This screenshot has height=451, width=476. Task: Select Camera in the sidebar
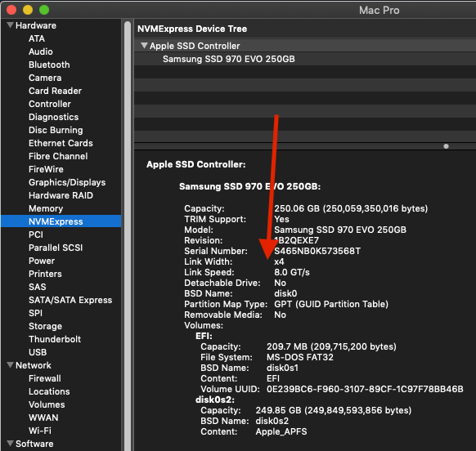pyautogui.click(x=45, y=78)
